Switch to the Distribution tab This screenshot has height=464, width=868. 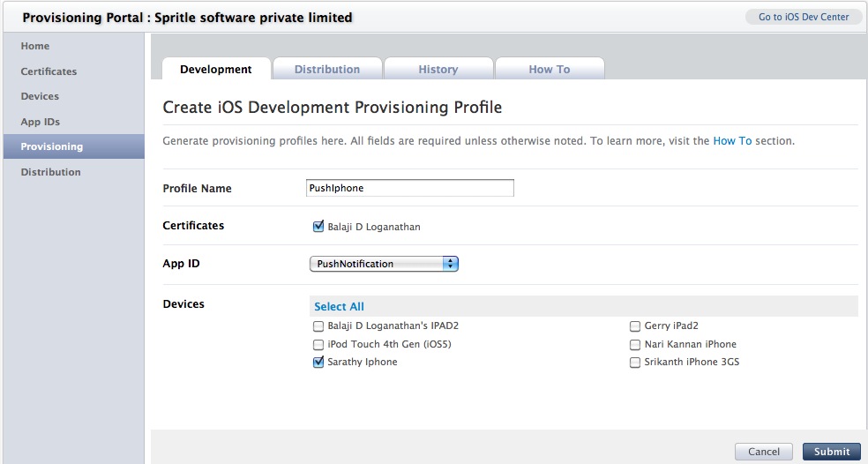click(x=327, y=69)
